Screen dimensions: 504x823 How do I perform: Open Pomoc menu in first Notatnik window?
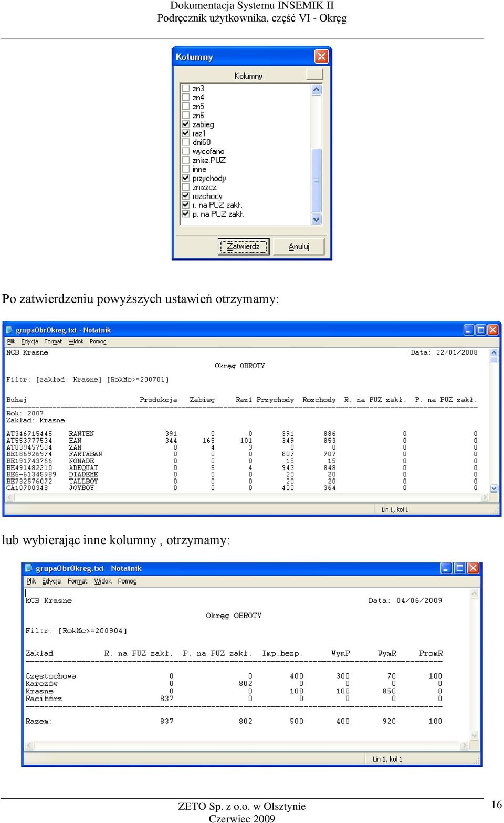[98, 341]
